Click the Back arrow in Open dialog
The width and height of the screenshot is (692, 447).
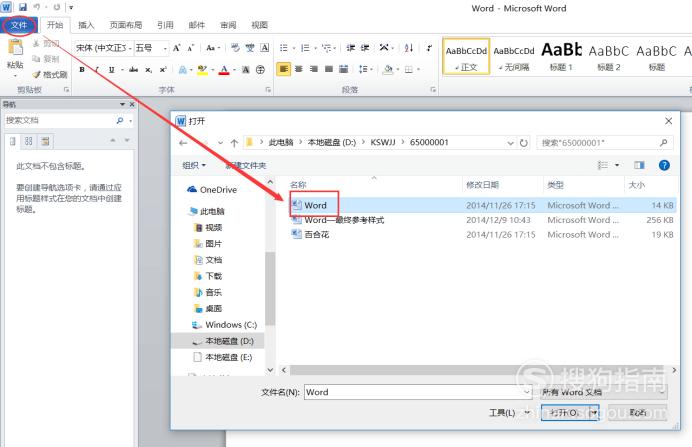pos(183,143)
